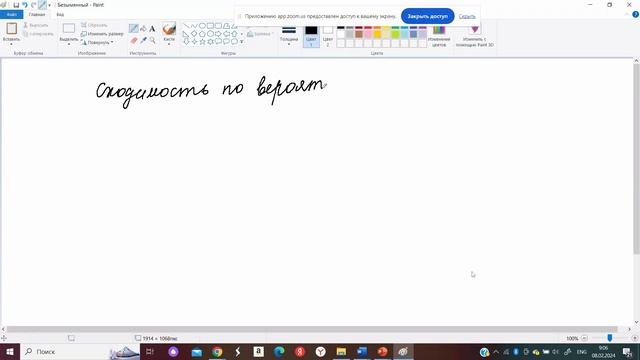Open Word from taskbar
Screen dimensions: 640x360
coord(362,351)
